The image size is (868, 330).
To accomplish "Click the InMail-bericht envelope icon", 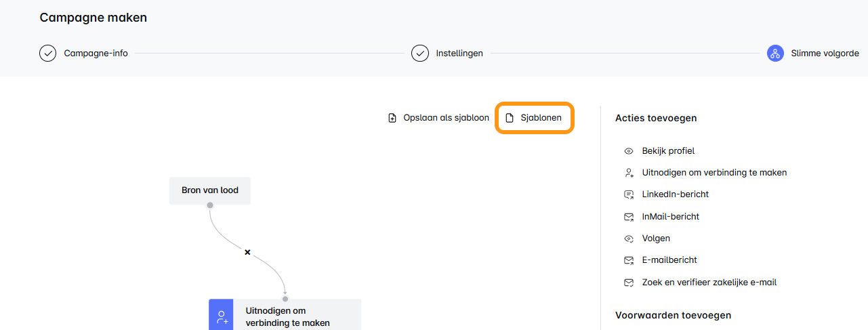I will [x=629, y=217].
